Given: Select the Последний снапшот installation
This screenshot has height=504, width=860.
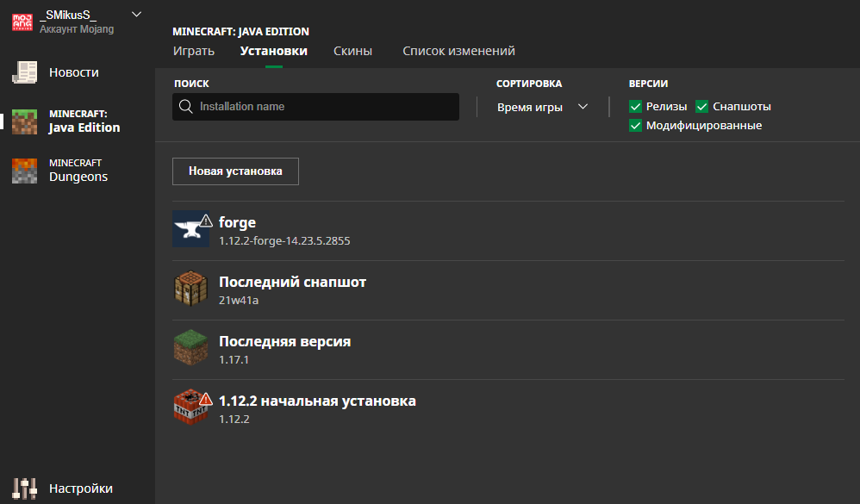Looking at the screenshot, I should point(292,282).
